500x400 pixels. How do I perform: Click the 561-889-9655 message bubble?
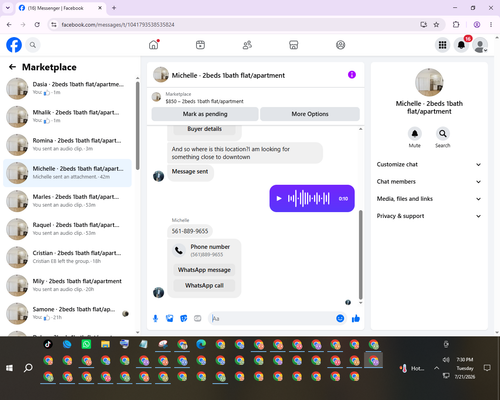190,231
